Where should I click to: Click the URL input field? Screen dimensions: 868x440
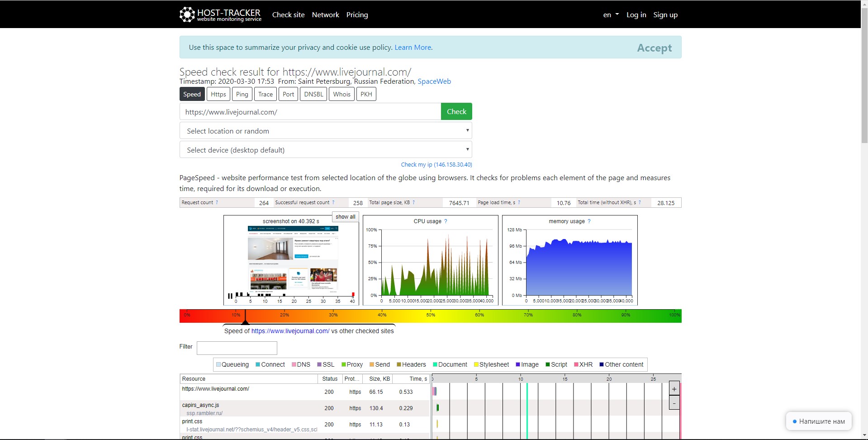pyautogui.click(x=310, y=112)
